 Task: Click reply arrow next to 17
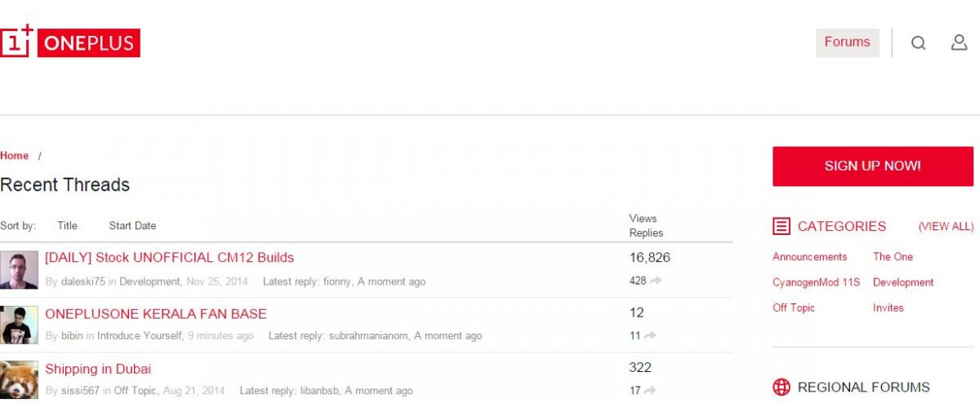(x=650, y=391)
